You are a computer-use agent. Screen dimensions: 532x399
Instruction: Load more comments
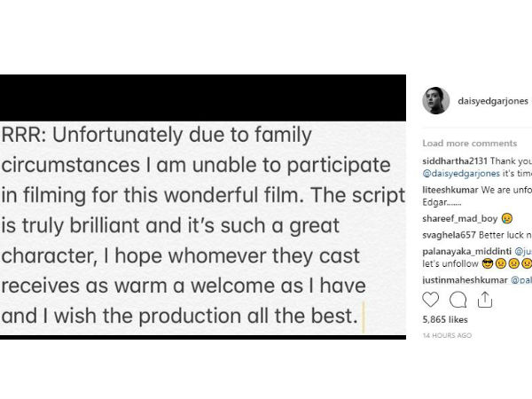pos(470,143)
